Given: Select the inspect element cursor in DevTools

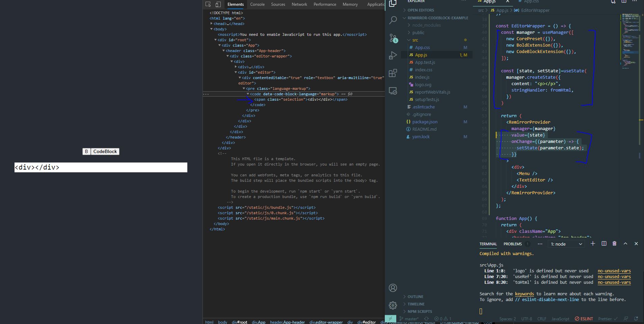Looking at the screenshot, I should (x=208, y=4).
